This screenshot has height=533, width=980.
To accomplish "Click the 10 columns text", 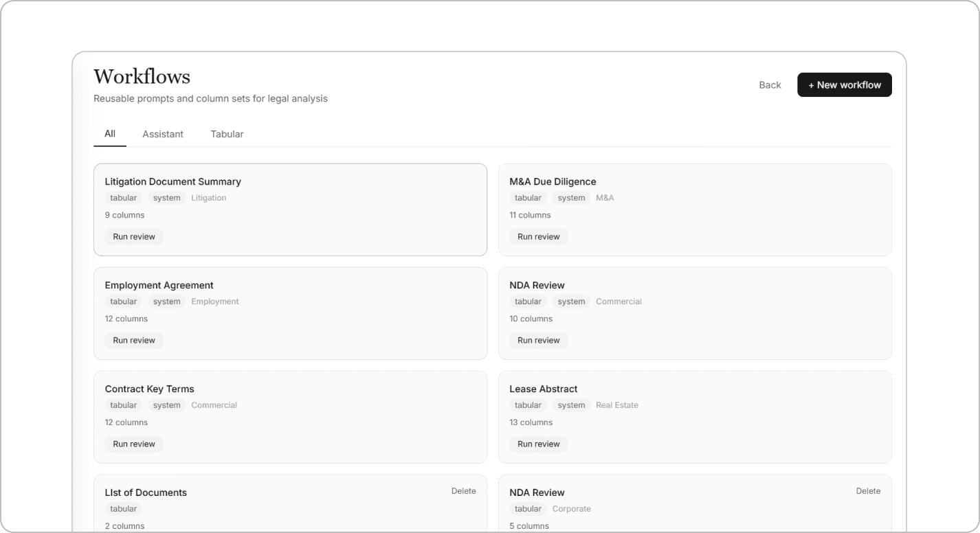I will click(531, 319).
